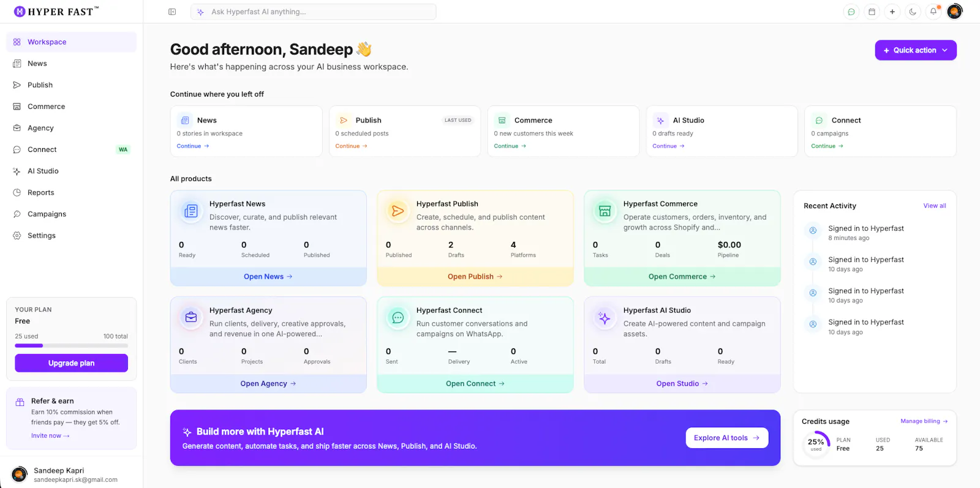This screenshot has width=980, height=488.
Task: Click the Hyperfast Connect chat icon
Action: (x=398, y=318)
